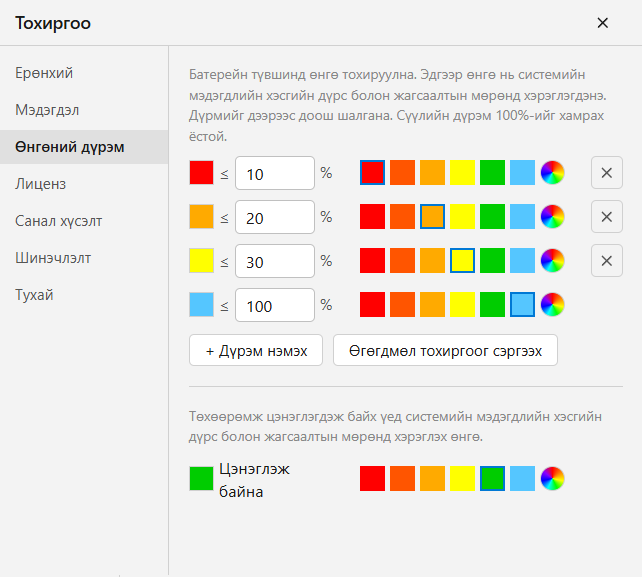Pick selected light blue swatch in 100% row
The width and height of the screenshot is (642, 577).
click(522, 305)
